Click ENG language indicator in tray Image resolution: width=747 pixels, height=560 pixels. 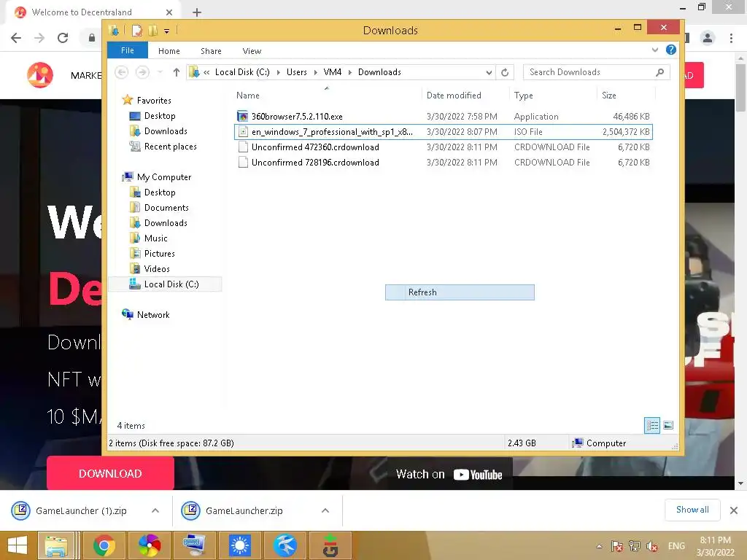pos(676,545)
